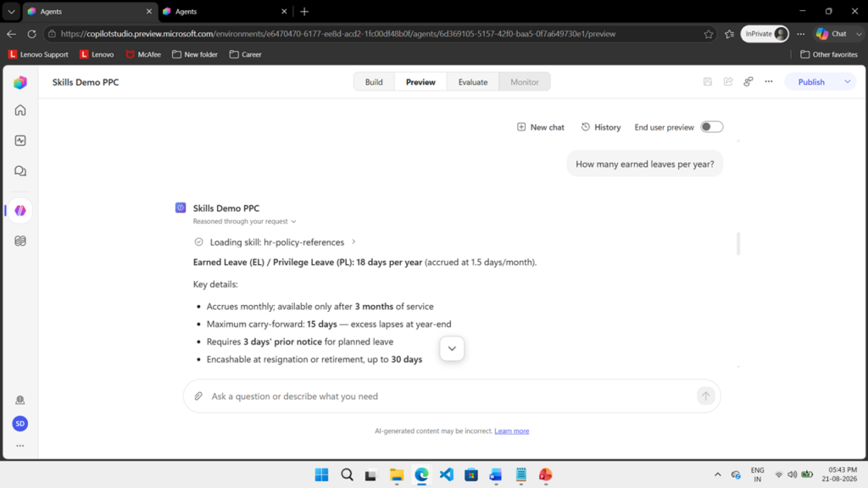Close the second Agents browser tab

pyautogui.click(x=284, y=11)
